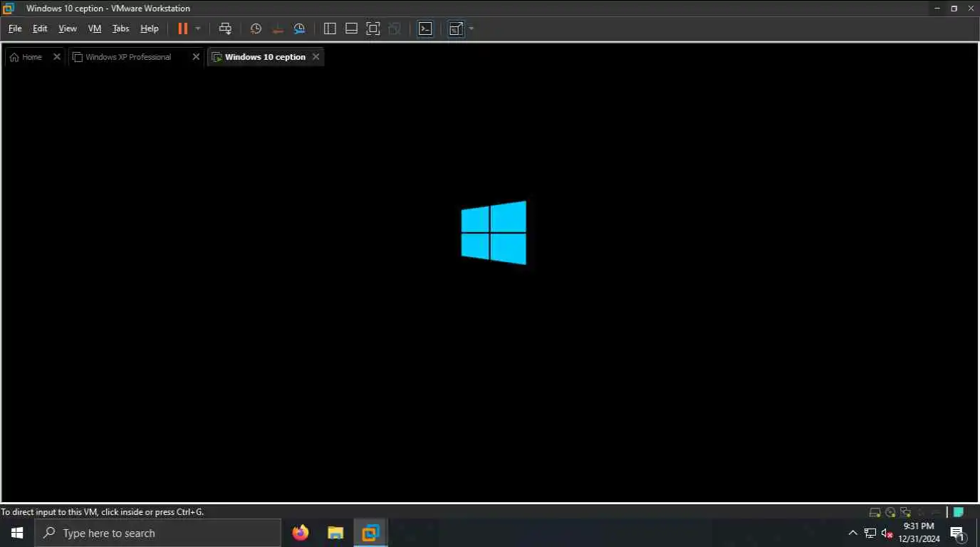Close the Windows XP Professional tab
980x547 pixels.
pos(196,57)
